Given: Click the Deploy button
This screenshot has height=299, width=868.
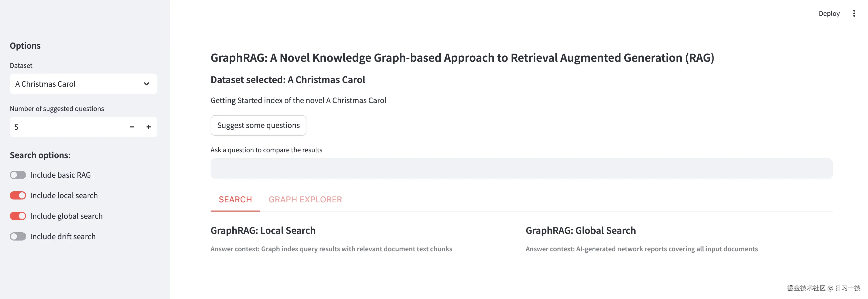Looking at the screenshot, I should point(829,13).
